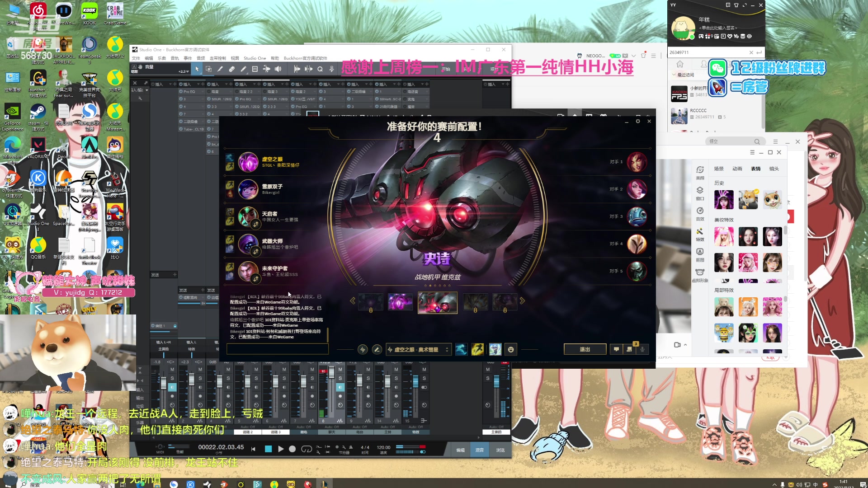Show the previous skins with the left arrow
The width and height of the screenshot is (868, 488).
tap(353, 300)
